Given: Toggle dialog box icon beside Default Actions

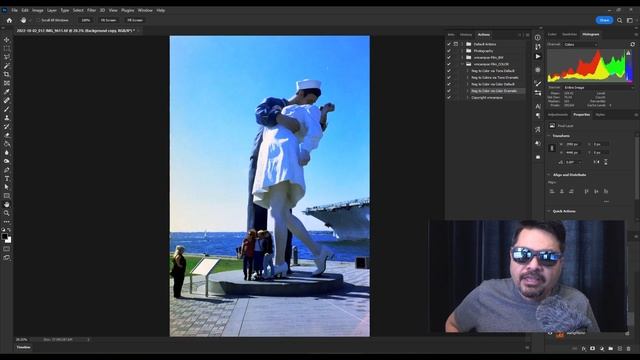Looking at the screenshot, I should 456,44.
